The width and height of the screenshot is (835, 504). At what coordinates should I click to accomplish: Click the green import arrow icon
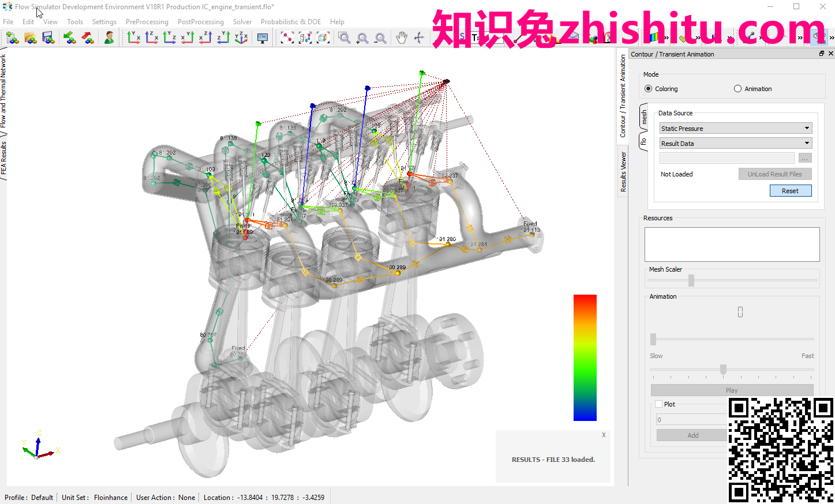point(70,38)
